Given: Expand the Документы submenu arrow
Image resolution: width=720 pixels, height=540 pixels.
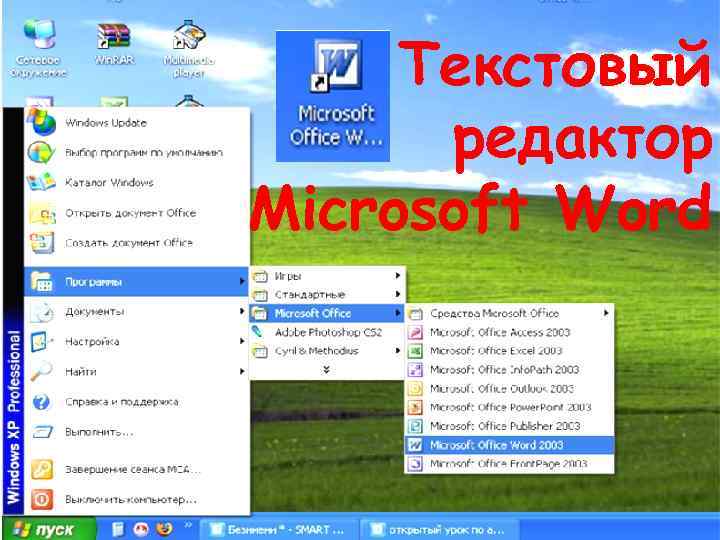Looking at the screenshot, I should [242, 311].
